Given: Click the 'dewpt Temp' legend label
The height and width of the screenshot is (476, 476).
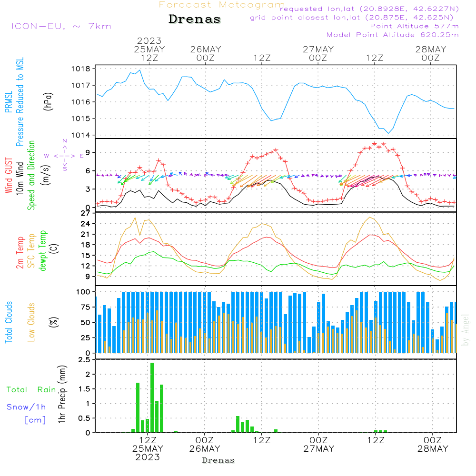Looking at the screenshot, I should [x=42, y=250].
